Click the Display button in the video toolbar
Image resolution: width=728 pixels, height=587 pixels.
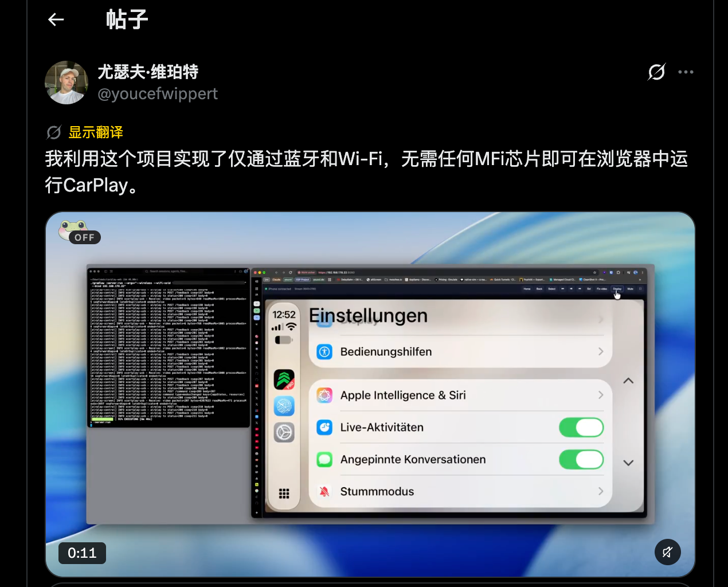(x=617, y=289)
